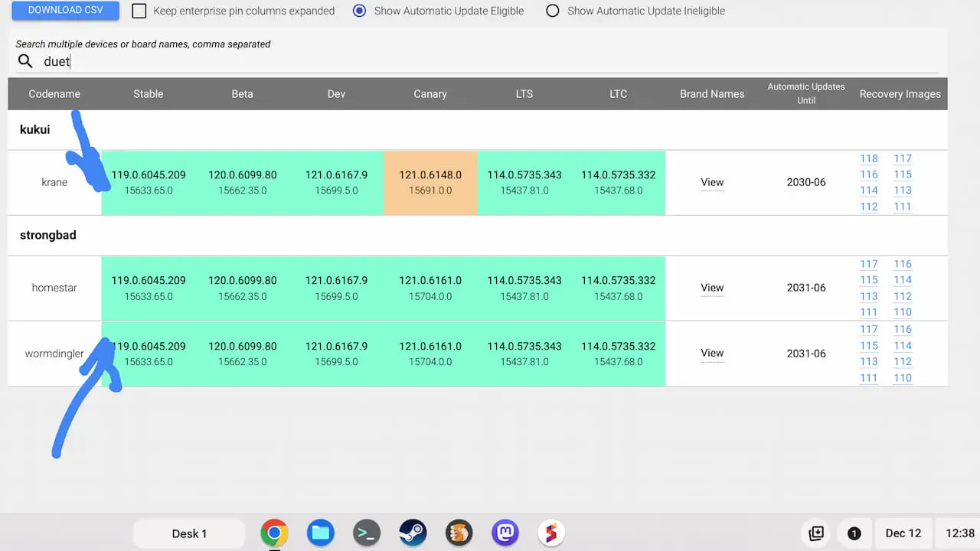This screenshot has height=551, width=980.
Task: Click wormdingler update date 2031-06
Action: (x=806, y=354)
